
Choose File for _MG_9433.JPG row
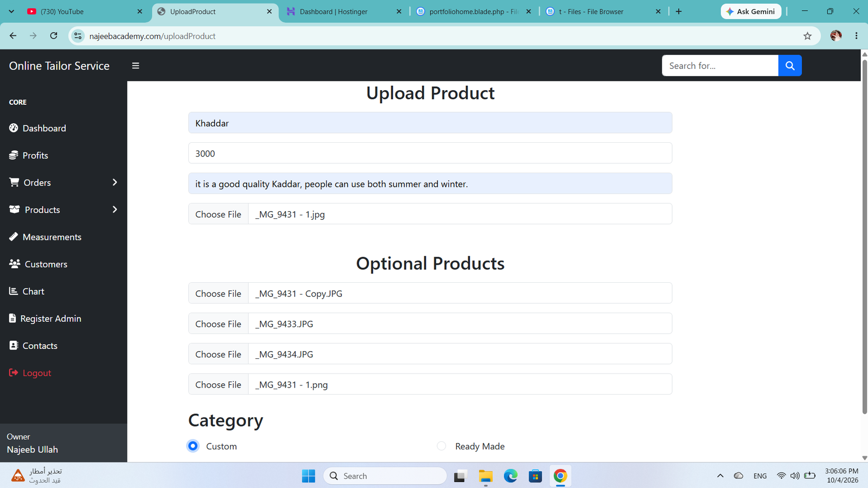[x=218, y=324]
